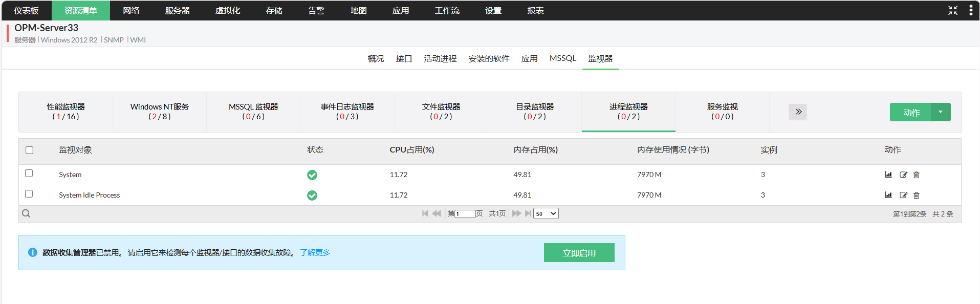This screenshot has height=304, width=980.
Task: Click the 立即启用 button
Action: tap(579, 253)
